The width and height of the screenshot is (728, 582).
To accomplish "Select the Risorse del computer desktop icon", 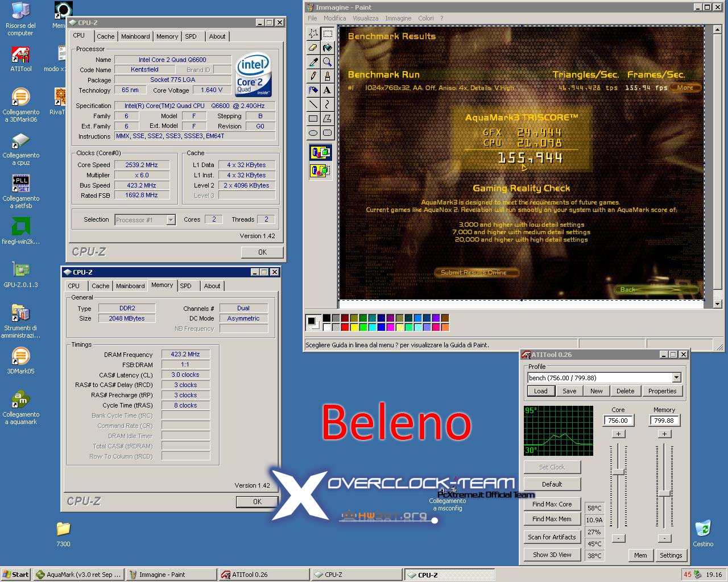I will pyautogui.click(x=20, y=19).
